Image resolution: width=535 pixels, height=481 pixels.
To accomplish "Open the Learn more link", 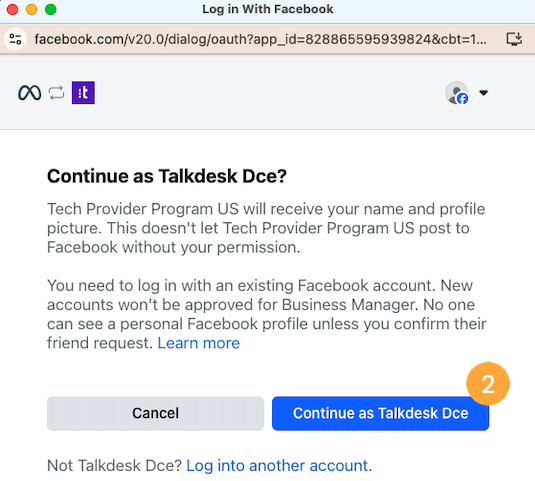I will pos(199,343).
